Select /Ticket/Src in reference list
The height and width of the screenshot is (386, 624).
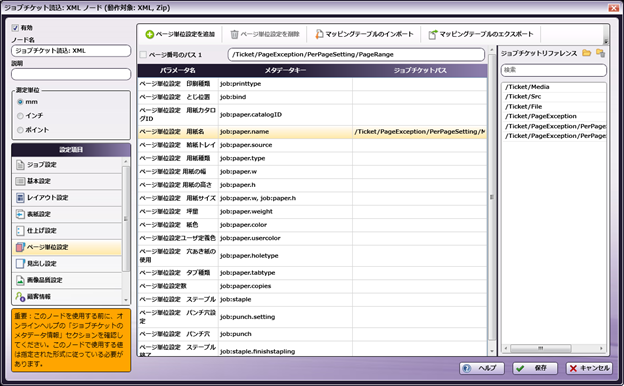553,97
